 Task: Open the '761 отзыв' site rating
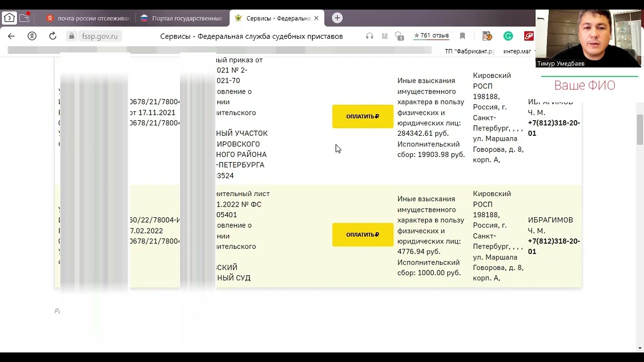coord(431,36)
